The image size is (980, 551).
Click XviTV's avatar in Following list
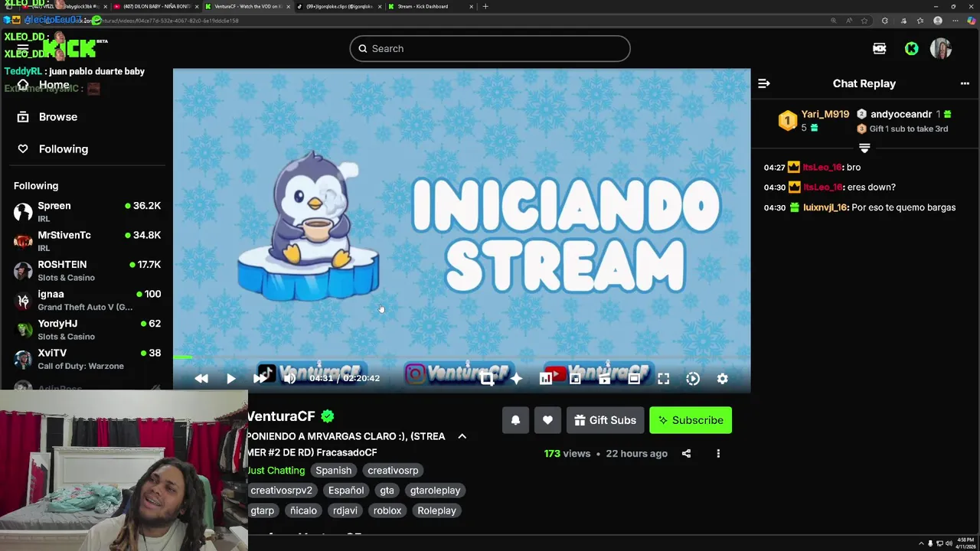point(23,359)
